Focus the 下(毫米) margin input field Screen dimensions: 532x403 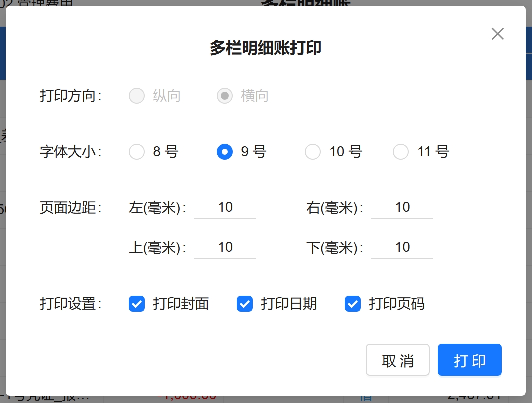tap(402, 247)
